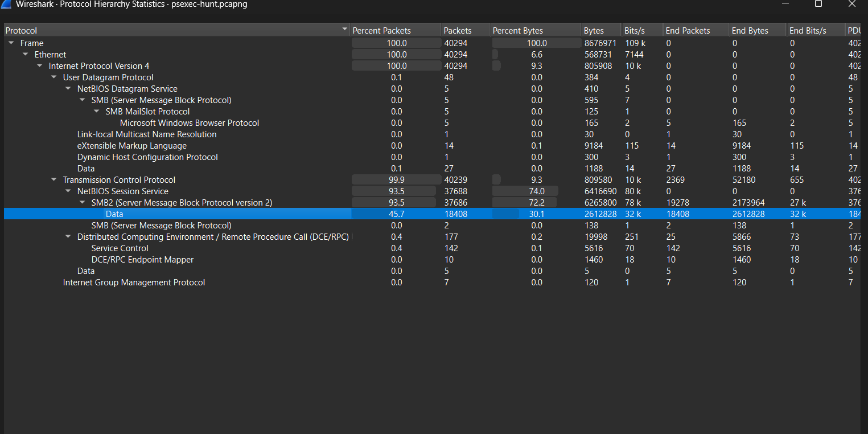Collapse the NetBIOS Datagram Service node

(68, 89)
